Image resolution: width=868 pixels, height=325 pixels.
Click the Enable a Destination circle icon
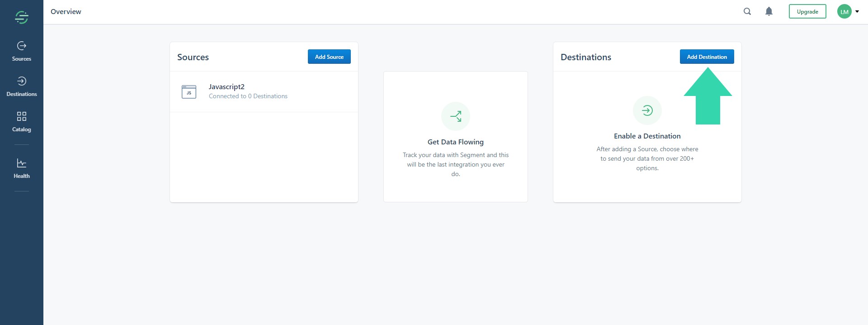point(647,110)
